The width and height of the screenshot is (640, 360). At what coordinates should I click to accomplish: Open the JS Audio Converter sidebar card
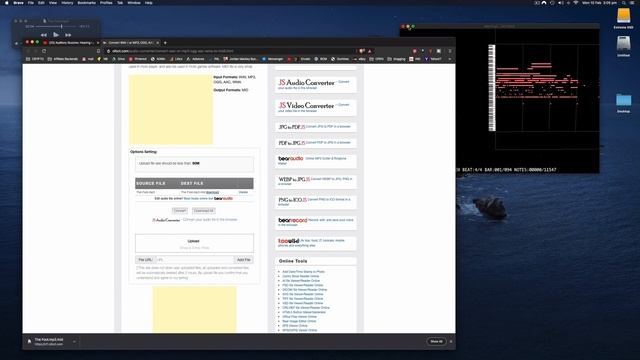click(315, 84)
